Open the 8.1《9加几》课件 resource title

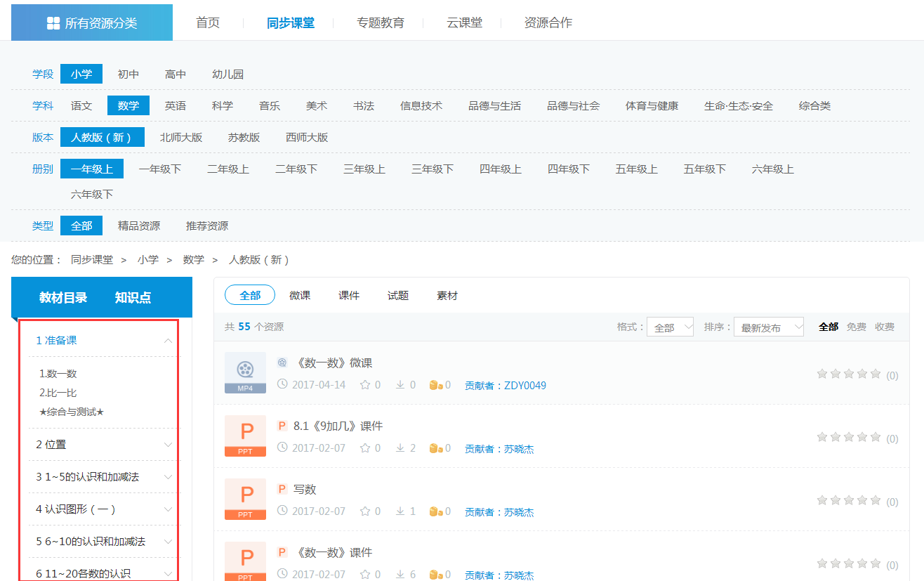[x=338, y=426]
